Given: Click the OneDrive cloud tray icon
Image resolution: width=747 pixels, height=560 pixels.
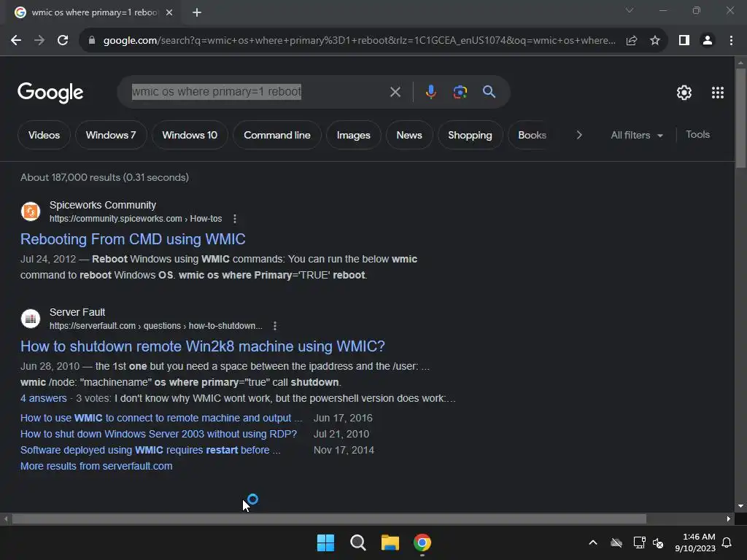Looking at the screenshot, I should (616, 542).
